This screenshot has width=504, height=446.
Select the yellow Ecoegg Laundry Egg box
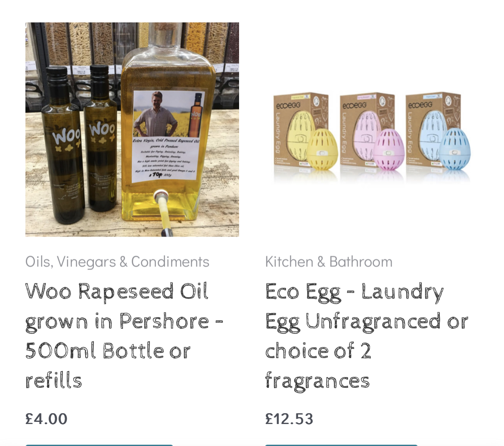tap(301, 129)
